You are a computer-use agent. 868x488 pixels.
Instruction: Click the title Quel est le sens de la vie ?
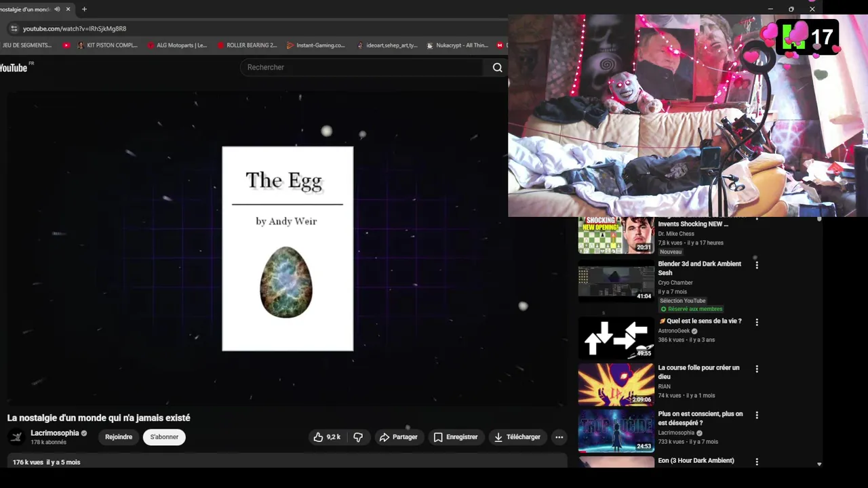click(x=700, y=321)
